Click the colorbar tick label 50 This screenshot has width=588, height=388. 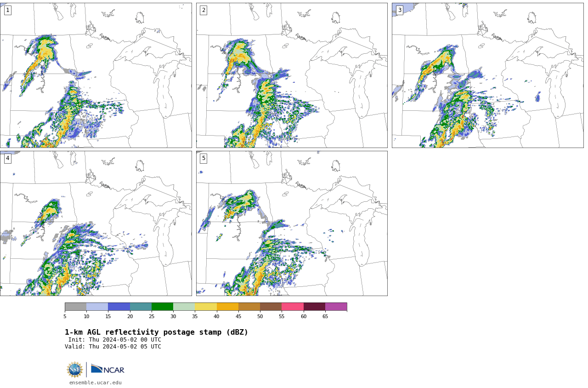260,316
